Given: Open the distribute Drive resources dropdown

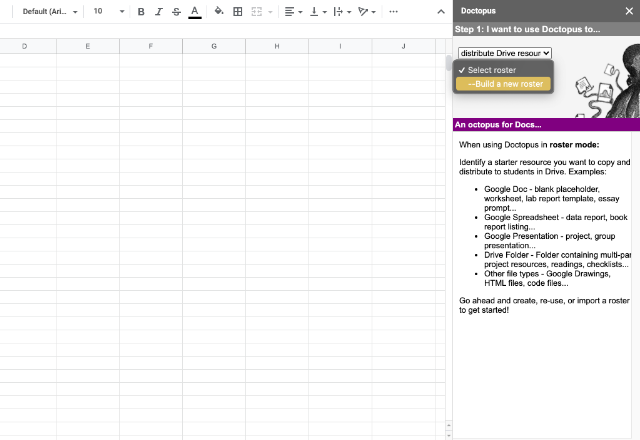Looking at the screenshot, I should 504,53.
